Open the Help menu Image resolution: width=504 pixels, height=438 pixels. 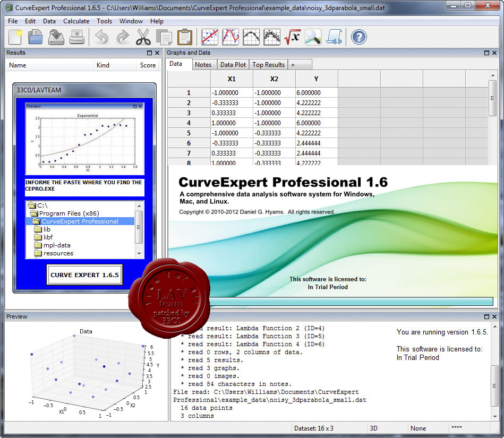click(157, 21)
